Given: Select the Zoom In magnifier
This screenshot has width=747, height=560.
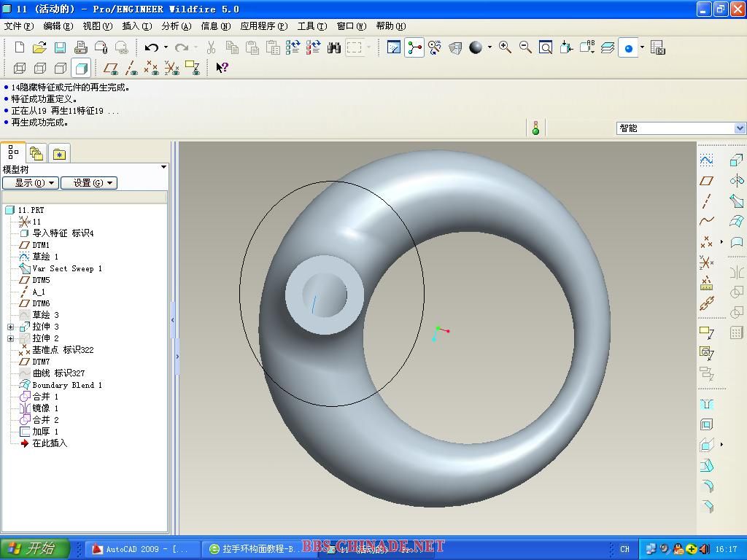Looking at the screenshot, I should click(x=505, y=47).
